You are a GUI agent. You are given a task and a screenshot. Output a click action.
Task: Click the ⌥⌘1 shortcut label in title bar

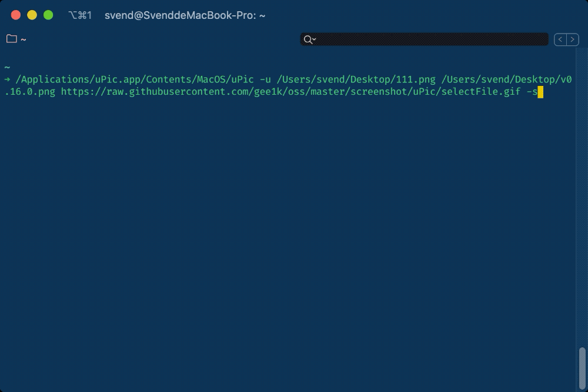80,15
